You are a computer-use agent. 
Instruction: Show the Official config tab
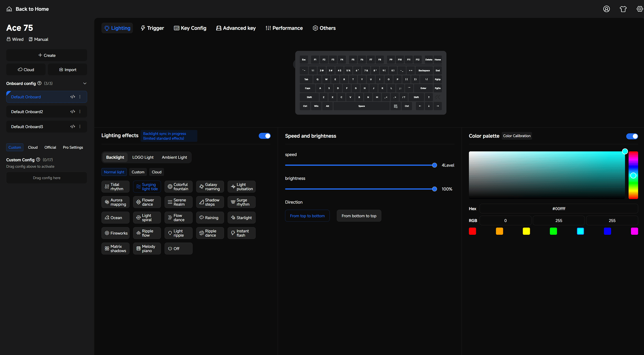pos(50,147)
